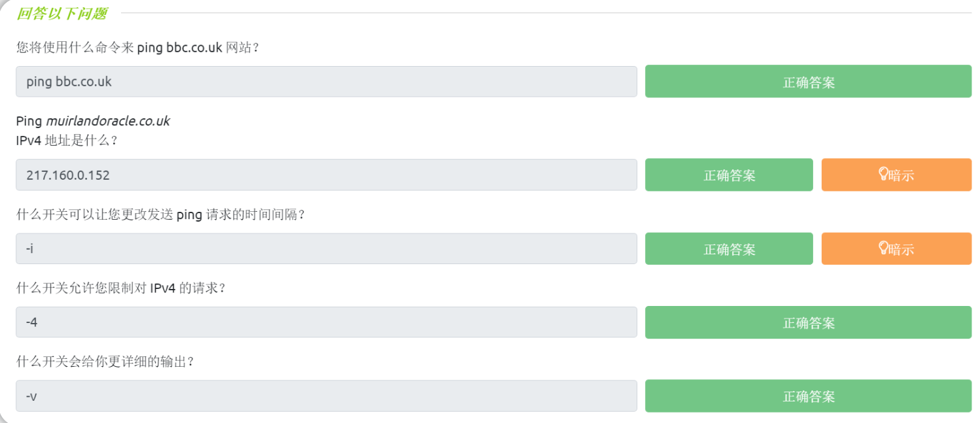Click the lightbulb icon beside the -i answer
The image size is (980, 423).
pyautogui.click(x=884, y=248)
